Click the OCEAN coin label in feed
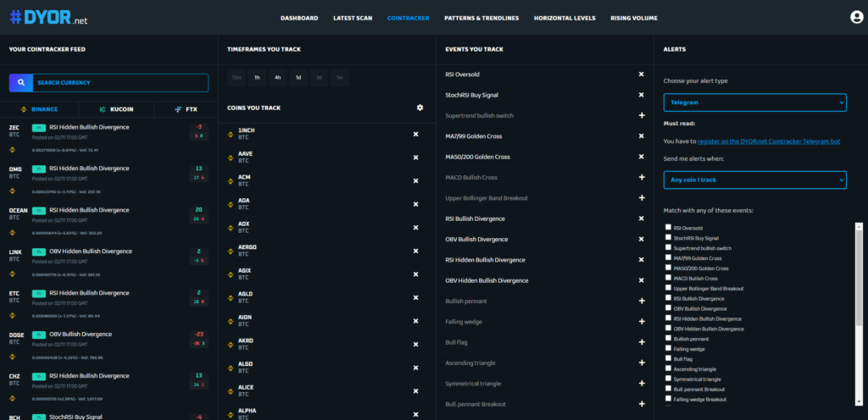The height and width of the screenshot is (420, 868). point(19,211)
